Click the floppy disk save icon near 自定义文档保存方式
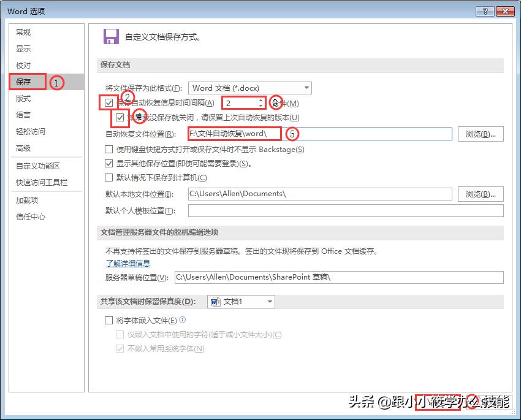Viewport: 521px width, 420px height. pyautogui.click(x=111, y=36)
